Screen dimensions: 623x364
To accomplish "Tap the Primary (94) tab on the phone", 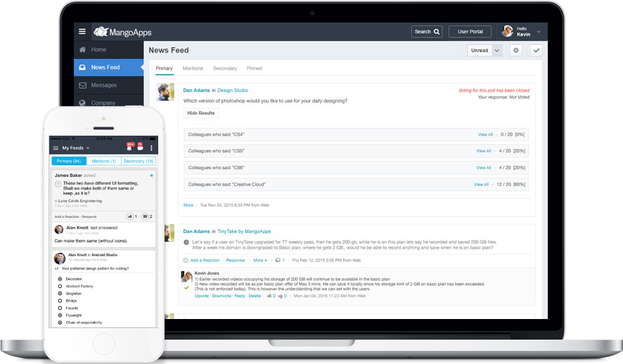I will pyautogui.click(x=69, y=161).
